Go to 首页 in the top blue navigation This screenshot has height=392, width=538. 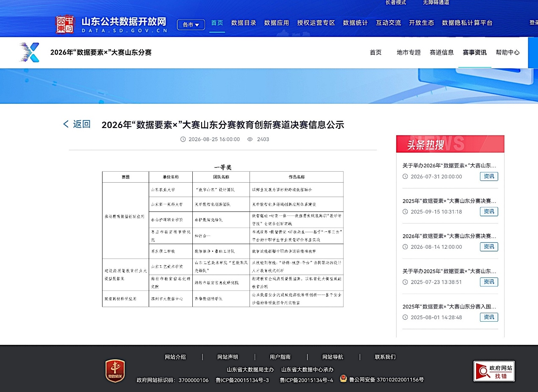[217, 23]
